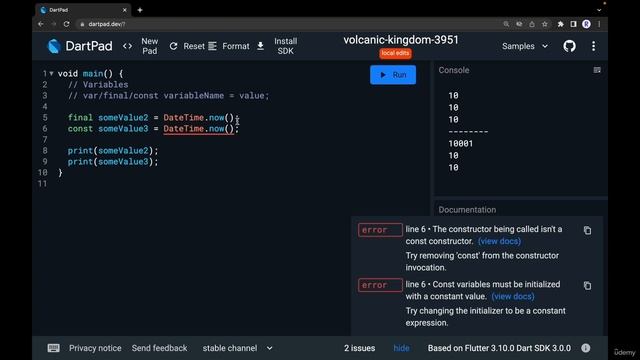Bookmark this page with the star icon

coord(544,24)
